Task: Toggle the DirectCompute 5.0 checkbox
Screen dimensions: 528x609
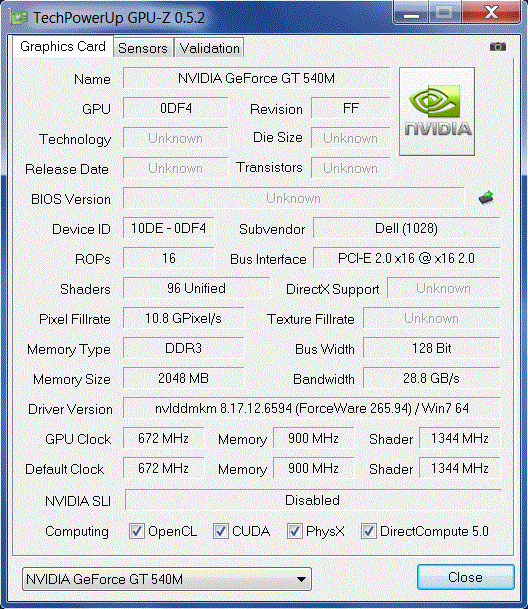Action: [x=368, y=531]
